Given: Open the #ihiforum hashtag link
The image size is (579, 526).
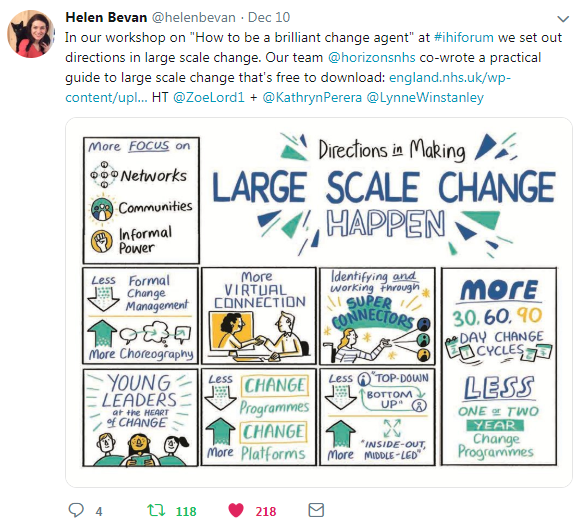Looking at the screenshot, I should [x=464, y=37].
